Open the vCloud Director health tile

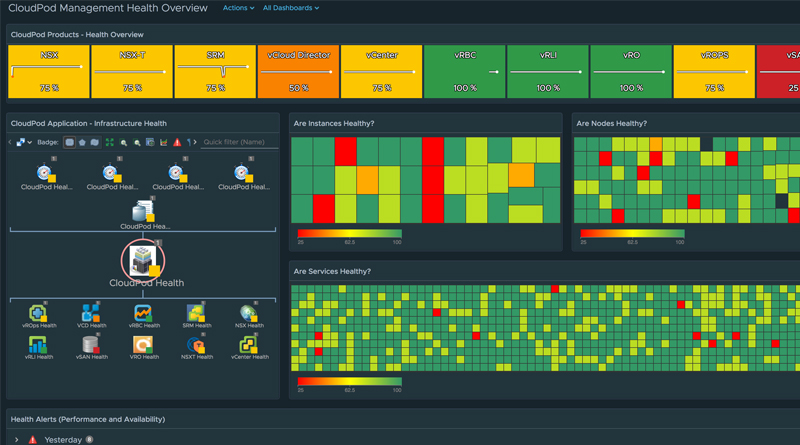click(x=298, y=71)
